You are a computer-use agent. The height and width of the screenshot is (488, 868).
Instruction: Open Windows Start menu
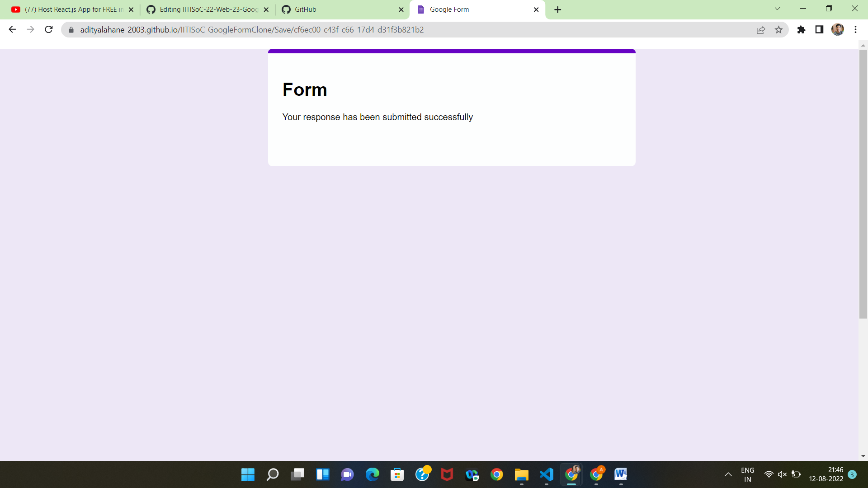248,474
